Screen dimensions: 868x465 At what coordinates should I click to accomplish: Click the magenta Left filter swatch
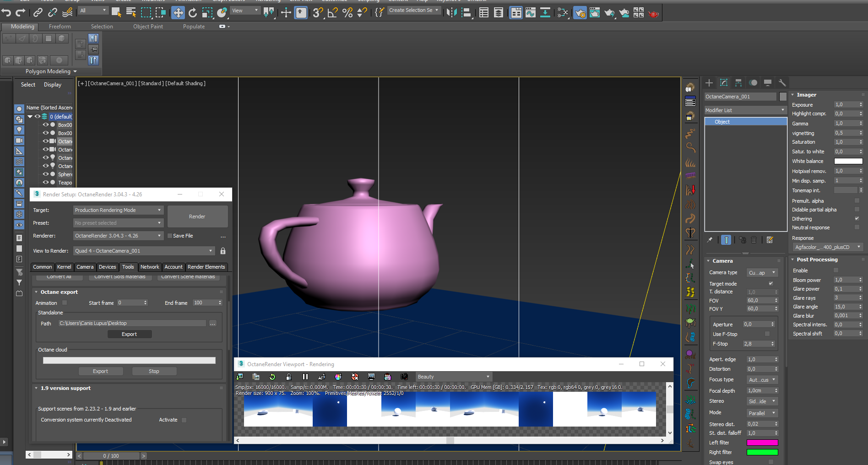click(x=762, y=443)
